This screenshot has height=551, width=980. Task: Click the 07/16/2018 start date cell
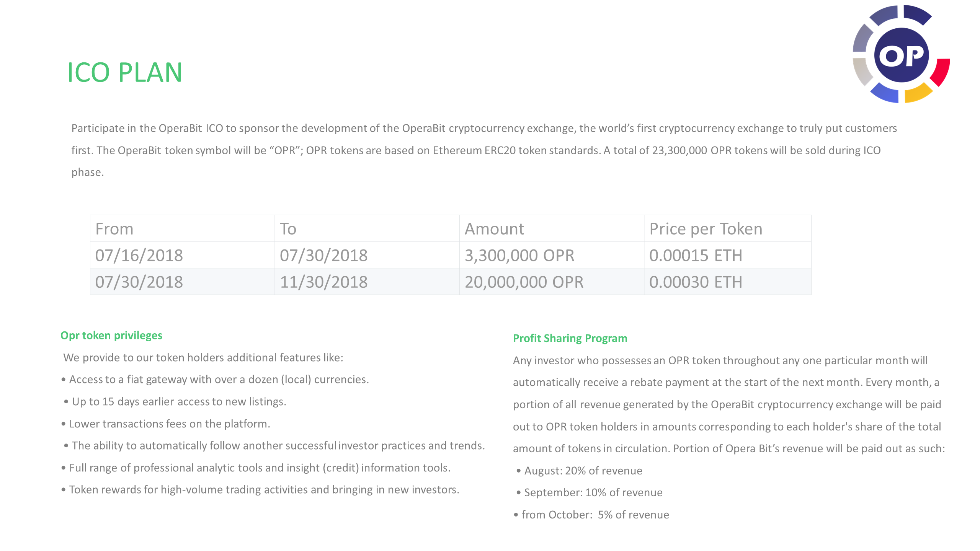pos(182,255)
